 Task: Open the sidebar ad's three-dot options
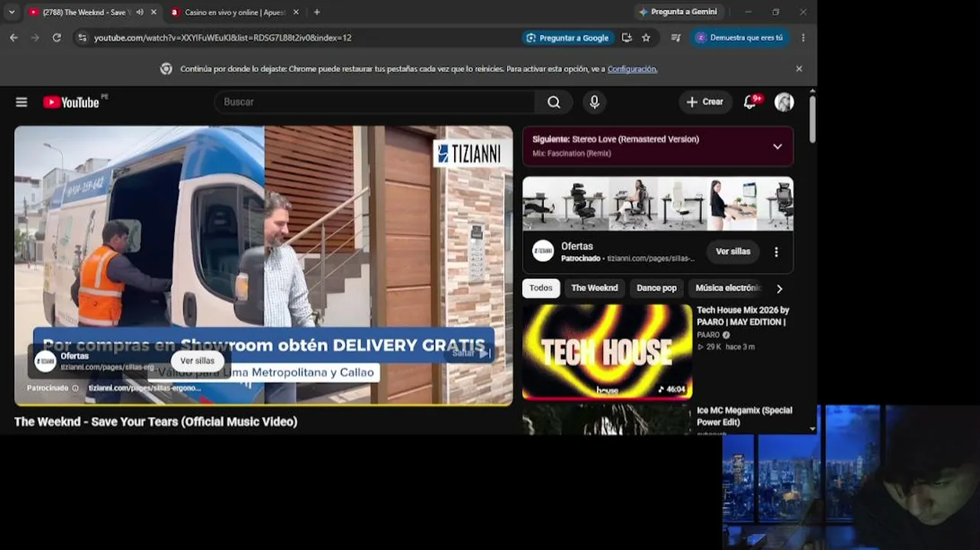pos(776,252)
